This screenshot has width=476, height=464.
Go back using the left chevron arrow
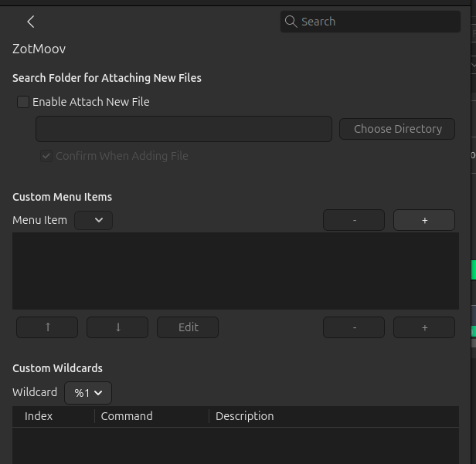(x=31, y=22)
